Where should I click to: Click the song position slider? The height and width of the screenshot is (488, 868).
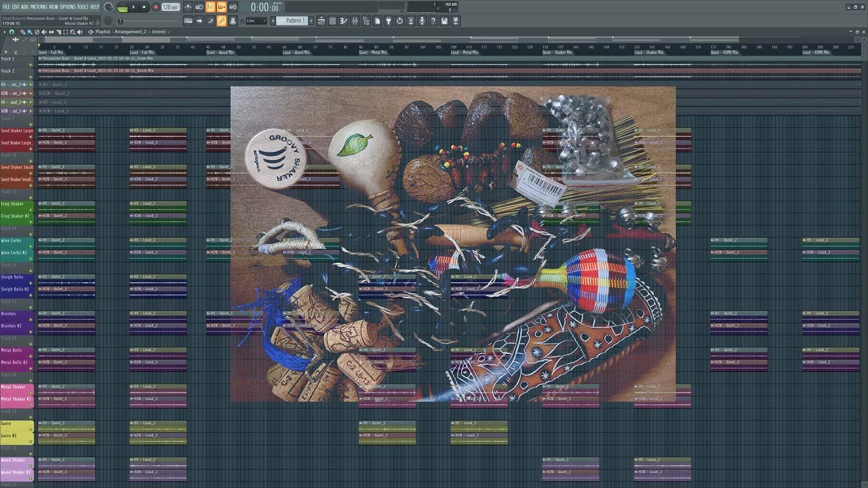tap(149, 21)
